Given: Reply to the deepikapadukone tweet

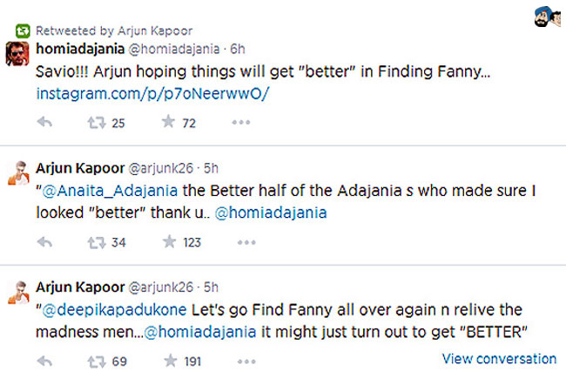Looking at the screenshot, I should [45, 360].
